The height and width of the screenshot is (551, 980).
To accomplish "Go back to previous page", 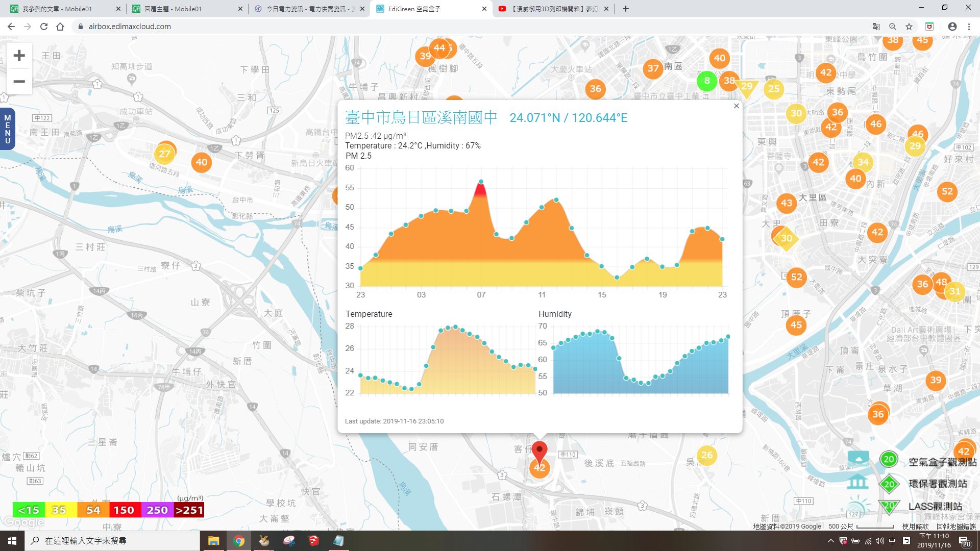I will tap(11, 27).
